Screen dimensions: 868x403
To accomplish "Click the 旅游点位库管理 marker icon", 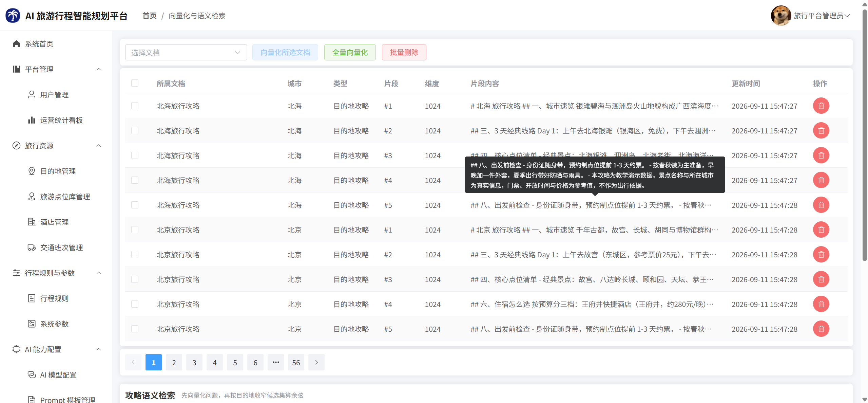I will 32,197.
